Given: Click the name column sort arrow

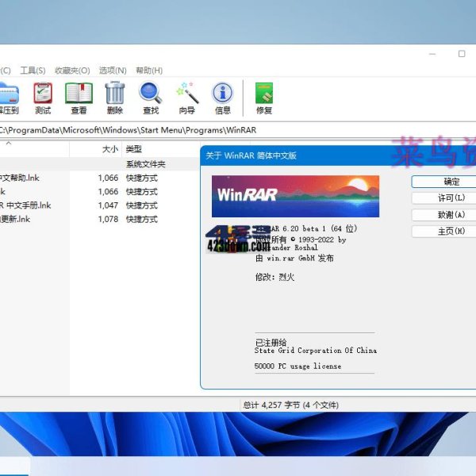Looking at the screenshot, I should coord(9,143).
